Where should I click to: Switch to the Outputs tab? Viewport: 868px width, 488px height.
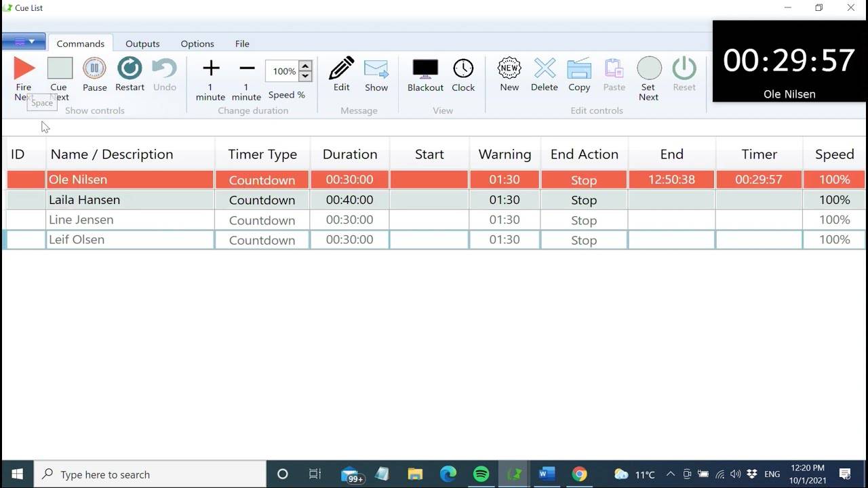[x=142, y=43]
